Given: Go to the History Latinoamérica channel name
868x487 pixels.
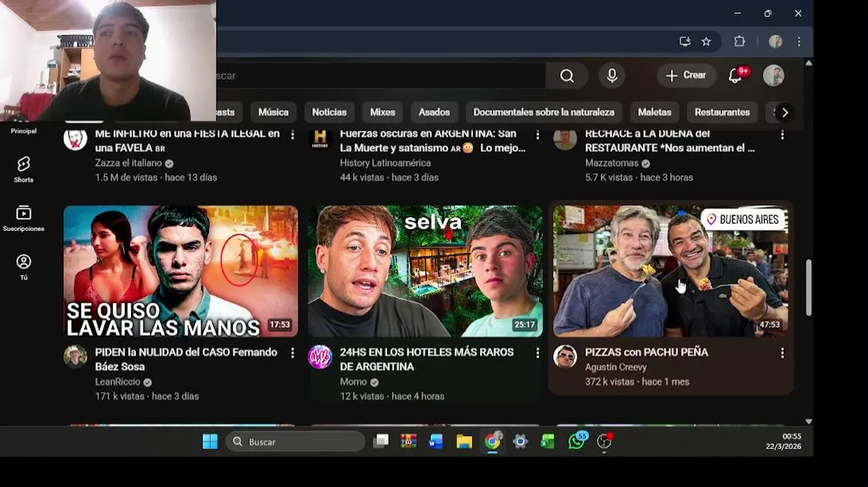Looking at the screenshot, I should [385, 163].
